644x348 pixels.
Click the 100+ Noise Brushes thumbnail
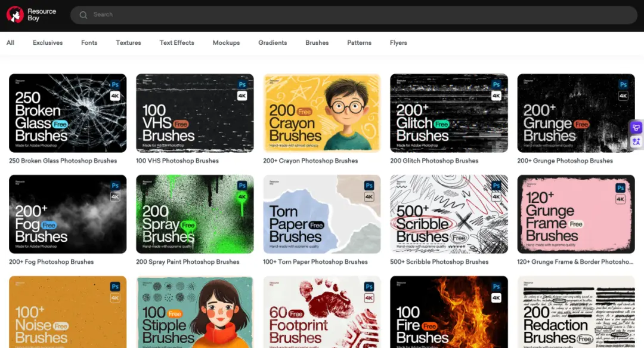pyautogui.click(x=68, y=312)
